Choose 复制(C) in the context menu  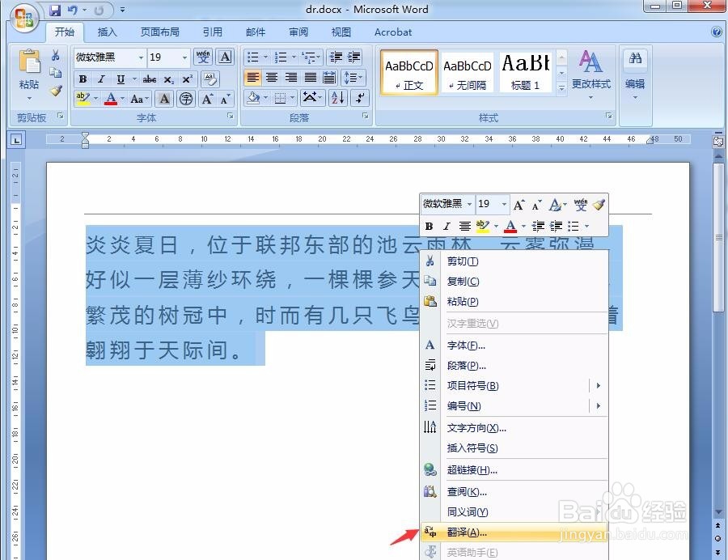pyautogui.click(x=514, y=282)
